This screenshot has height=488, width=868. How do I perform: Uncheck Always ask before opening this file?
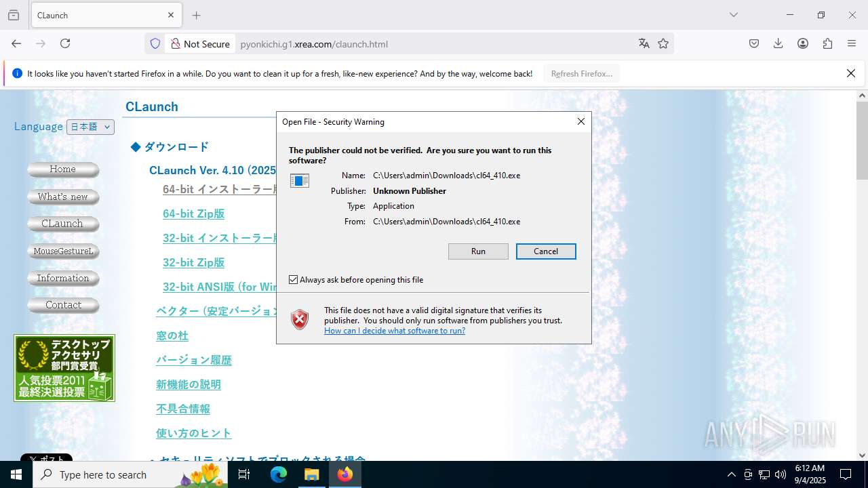pyautogui.click(x=294, y=280)
